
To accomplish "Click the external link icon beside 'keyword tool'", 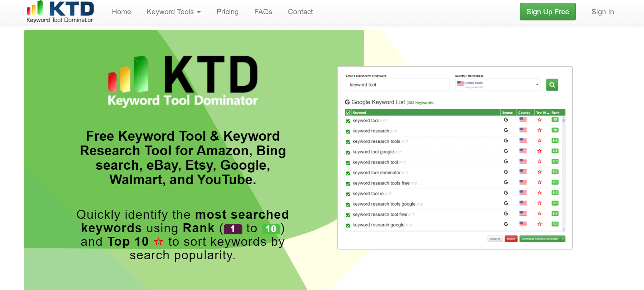I will (385, 121).
